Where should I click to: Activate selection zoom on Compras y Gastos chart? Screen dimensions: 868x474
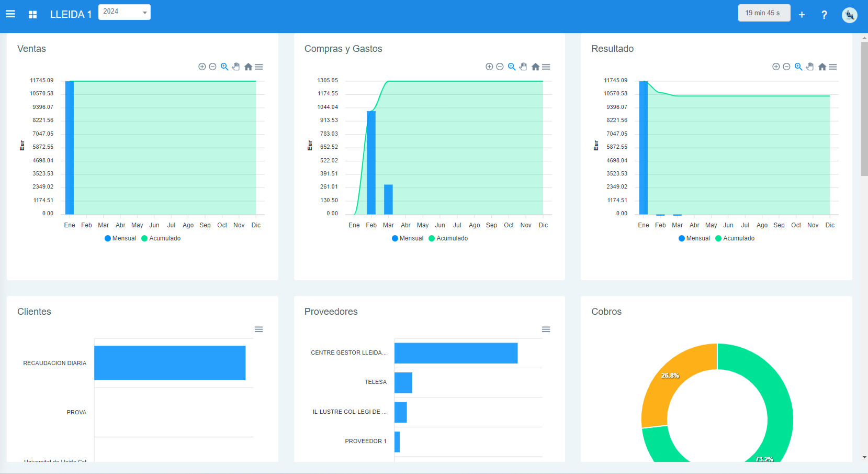point(512,67)
